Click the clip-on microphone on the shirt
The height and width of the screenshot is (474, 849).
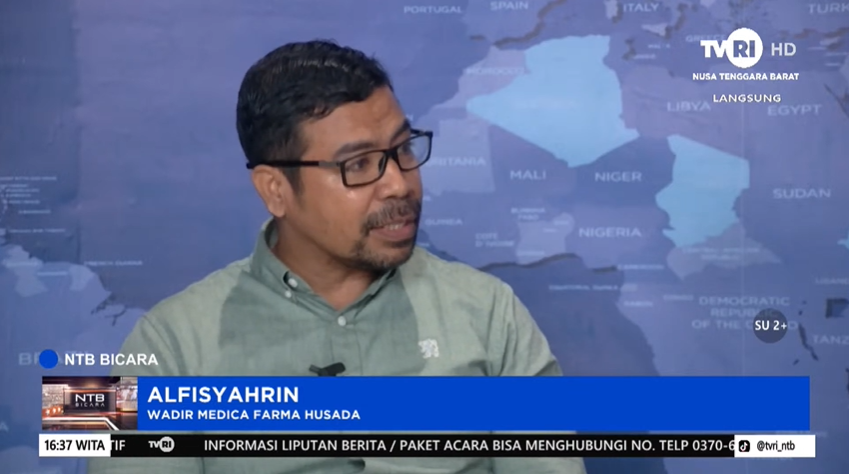coord(326,369)
